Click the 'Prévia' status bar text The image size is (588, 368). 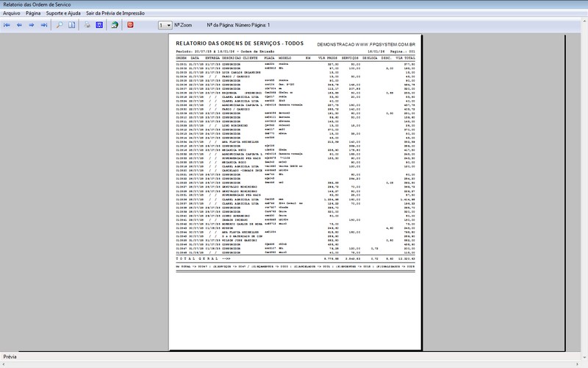pos(10,357)
